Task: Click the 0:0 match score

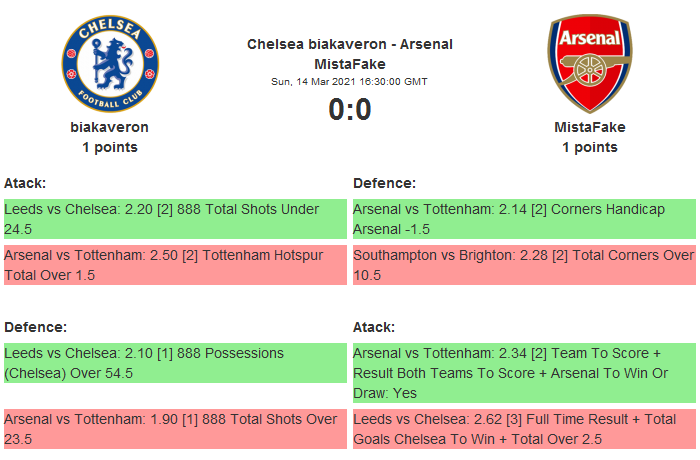Action: click(x=349, y=110)
